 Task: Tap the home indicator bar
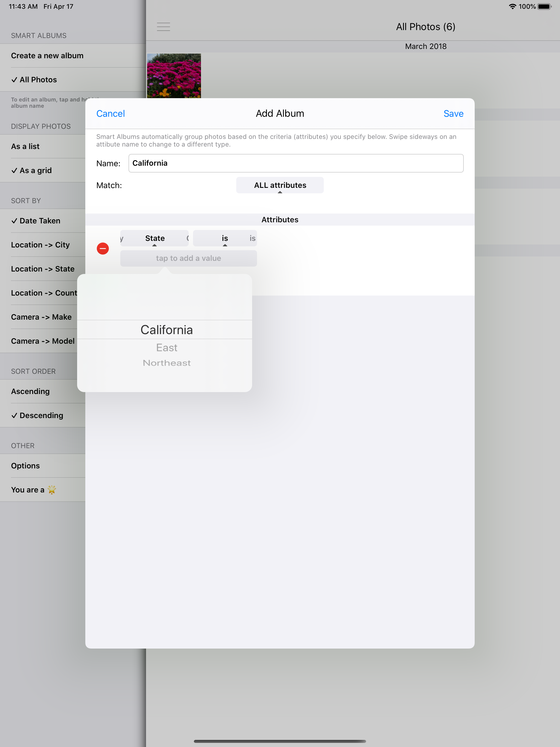[280, 741]
